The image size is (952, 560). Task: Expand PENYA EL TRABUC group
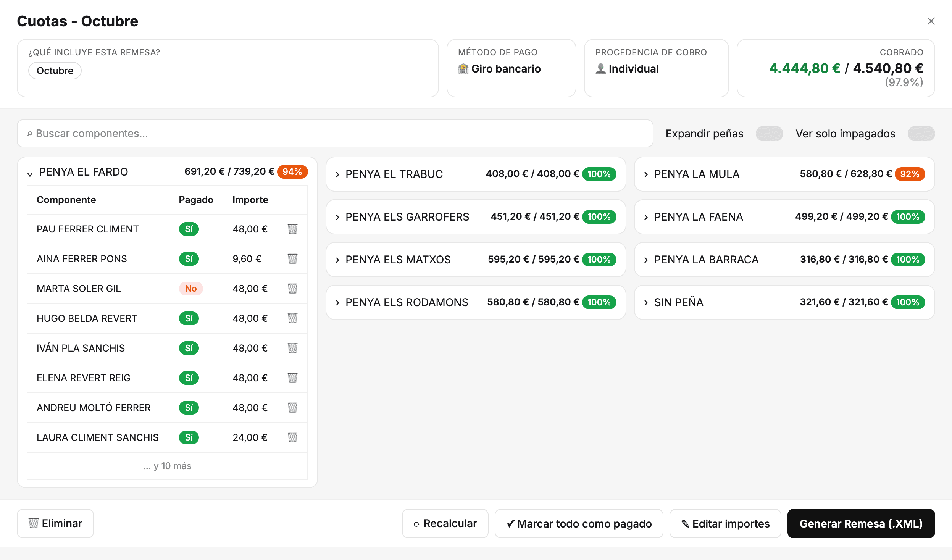click(x=476, y=174)
